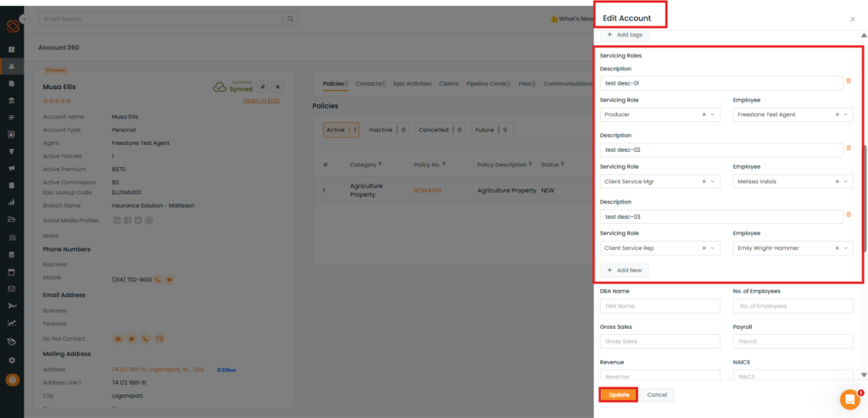Screen dimensions: 868x418
Task: Switch to the Contacts tab
Action: click(367, 84)
